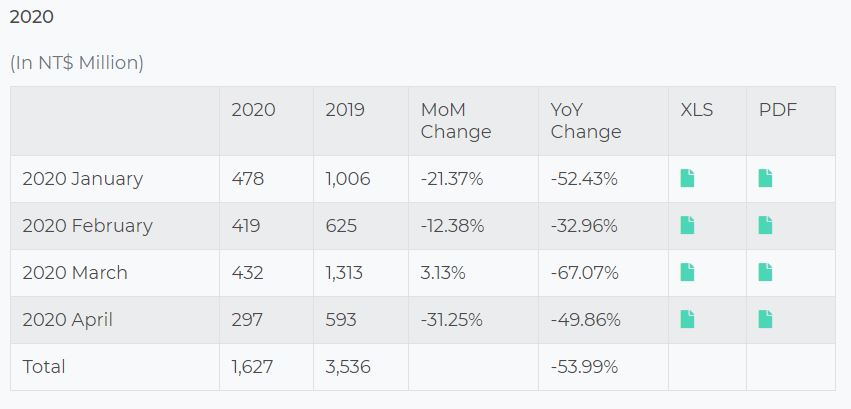Viewport: 851px width, 409px height.
Task: Open February 2020 XLS report icon
Action: coord(687,226)
